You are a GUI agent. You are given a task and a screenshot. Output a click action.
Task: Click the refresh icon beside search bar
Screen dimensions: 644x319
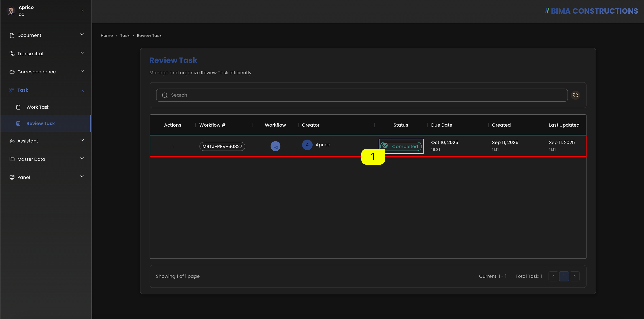[x=575, y=95]
